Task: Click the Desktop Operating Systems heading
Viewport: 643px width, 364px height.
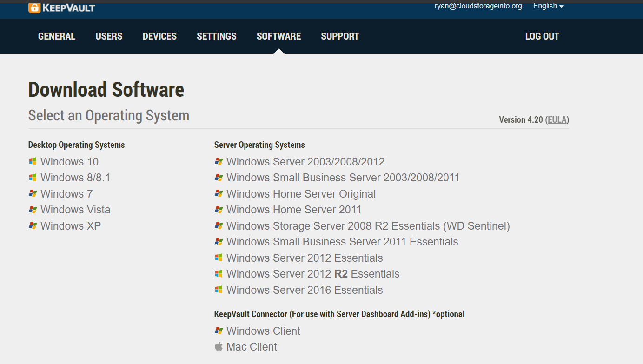Action: click(76, 145)
